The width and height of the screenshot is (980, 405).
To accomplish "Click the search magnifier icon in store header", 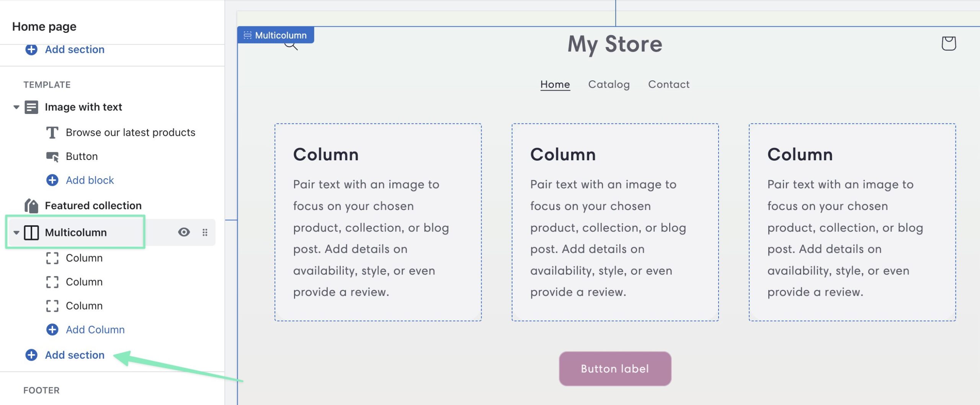I will [292, 46].
